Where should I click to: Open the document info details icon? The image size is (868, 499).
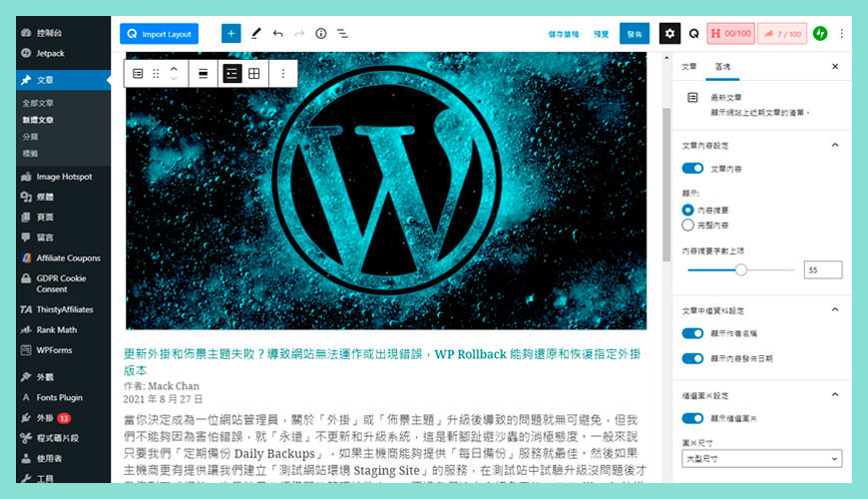pos(321,34)
